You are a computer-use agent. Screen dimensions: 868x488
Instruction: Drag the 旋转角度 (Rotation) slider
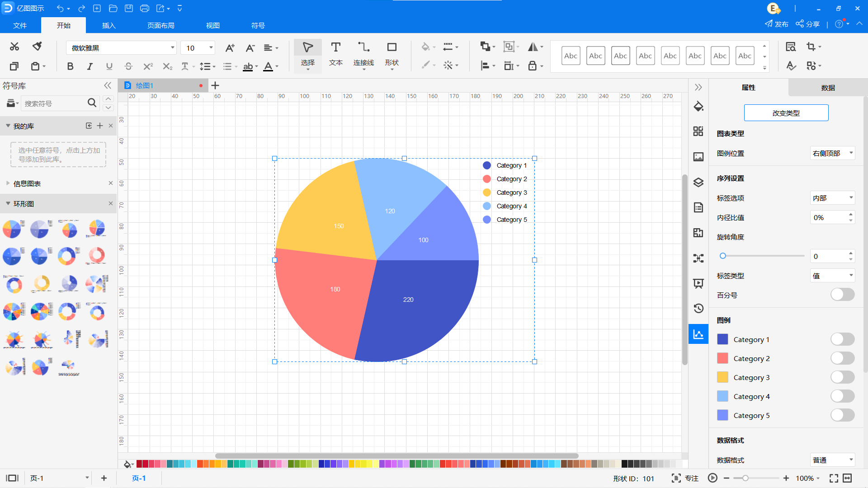pyautogui.click(x=723, y=256)
